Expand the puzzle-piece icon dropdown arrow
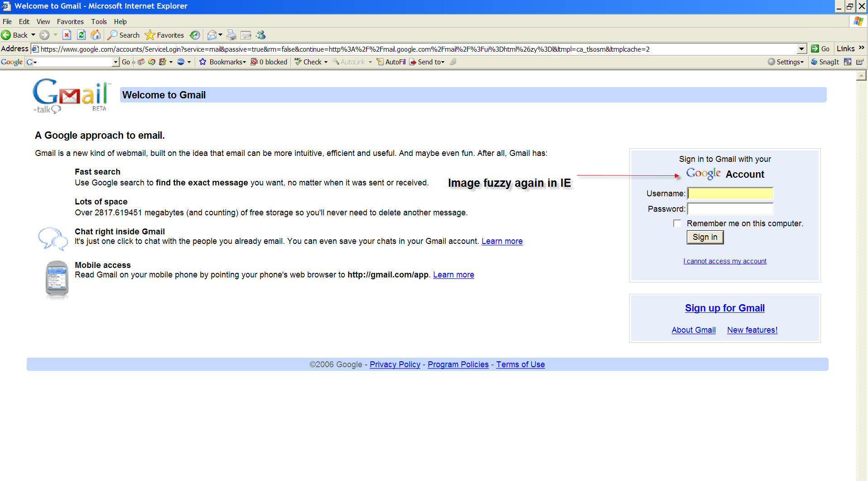The image size is (868, 481). click(x=171, y=62)
